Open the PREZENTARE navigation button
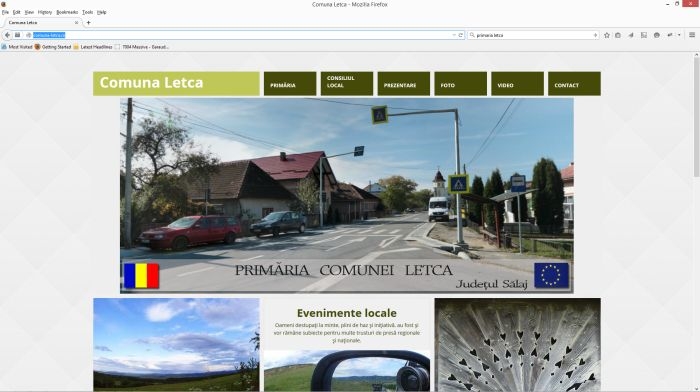 pos(404,83)
